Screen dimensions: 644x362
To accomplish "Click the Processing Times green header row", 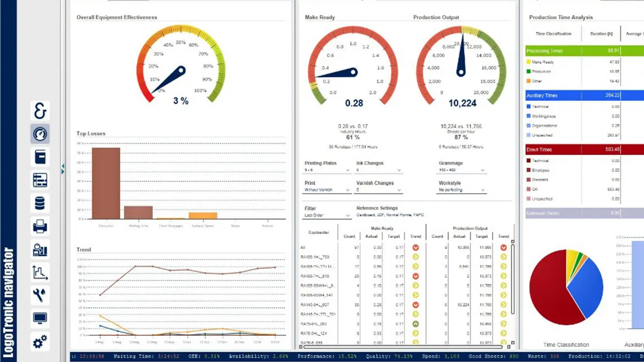I will (x=573, y=51).
